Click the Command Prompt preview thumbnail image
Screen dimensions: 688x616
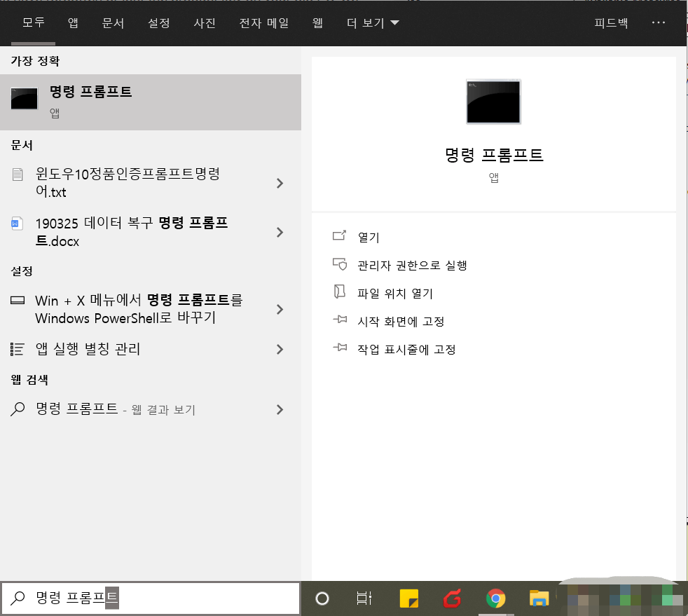pos(493,102)
